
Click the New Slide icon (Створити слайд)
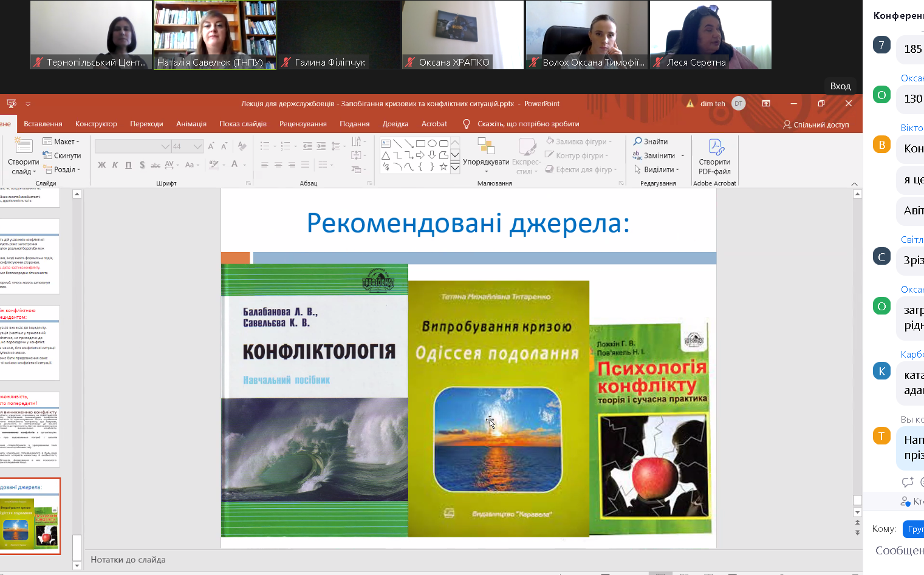[23, 146]
